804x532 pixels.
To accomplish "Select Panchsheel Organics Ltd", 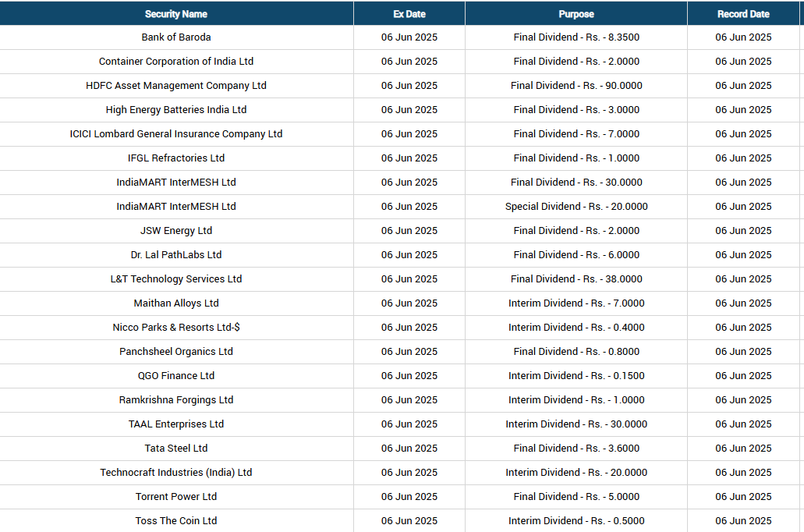I will point(176,351).
